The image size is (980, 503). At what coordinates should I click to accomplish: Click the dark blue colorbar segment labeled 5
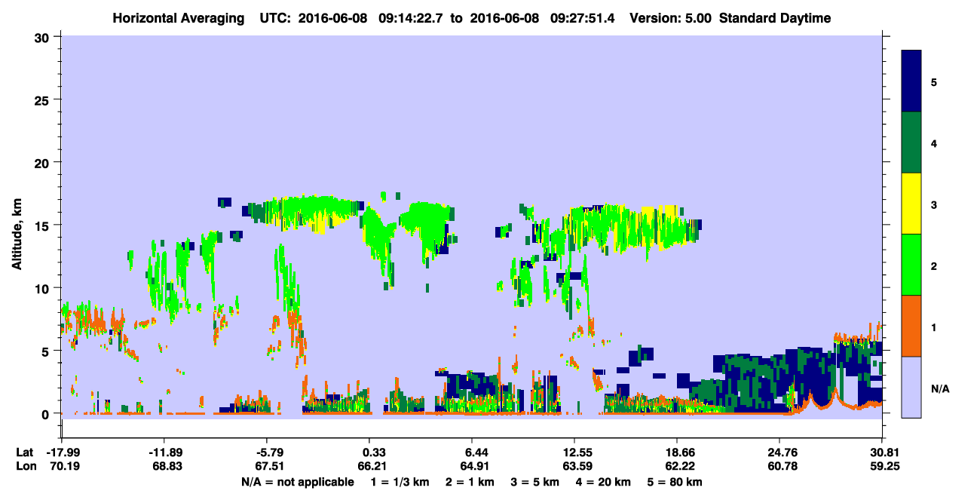tap(911, 81)
